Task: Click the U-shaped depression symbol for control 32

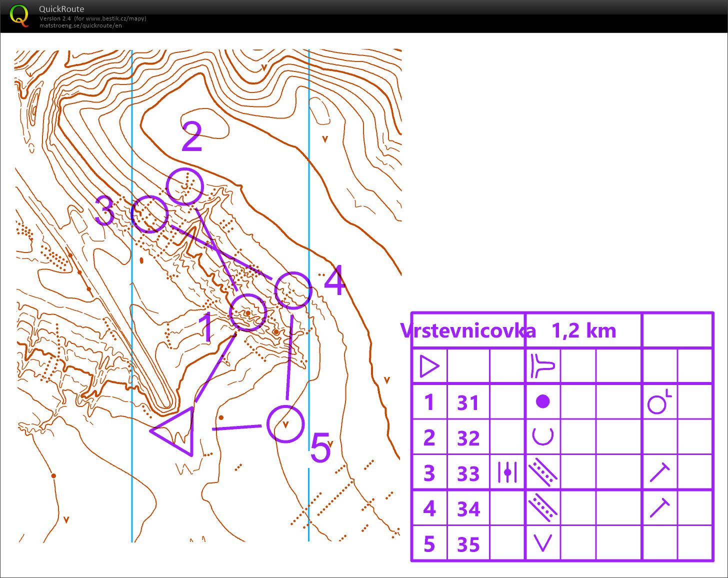Action: click(x=542, y=436)
